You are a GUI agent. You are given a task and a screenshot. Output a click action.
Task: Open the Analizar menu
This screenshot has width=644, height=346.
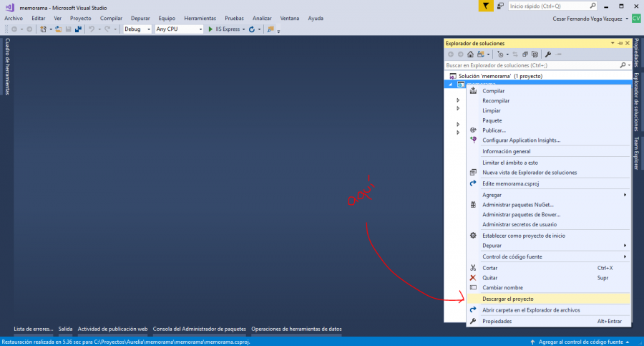point(262,18)
